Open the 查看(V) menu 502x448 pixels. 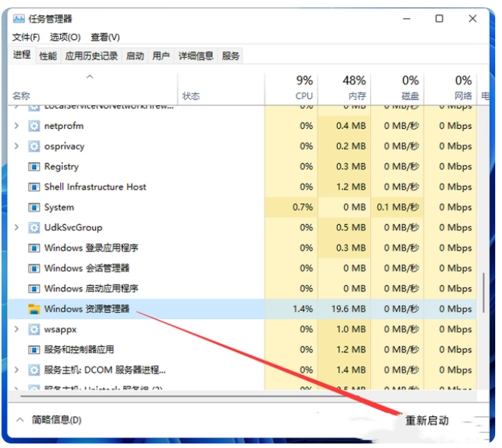105,38
